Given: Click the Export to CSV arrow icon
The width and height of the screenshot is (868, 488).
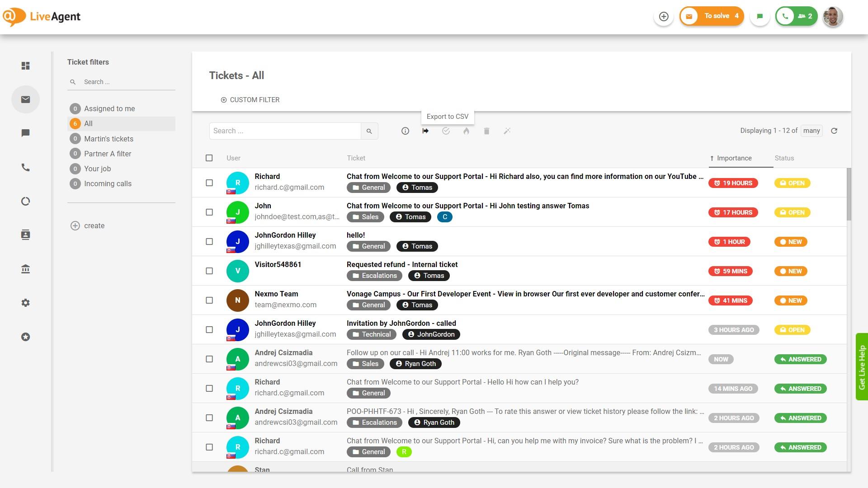Looking at the screenshot, I should (x=425, y=131).
